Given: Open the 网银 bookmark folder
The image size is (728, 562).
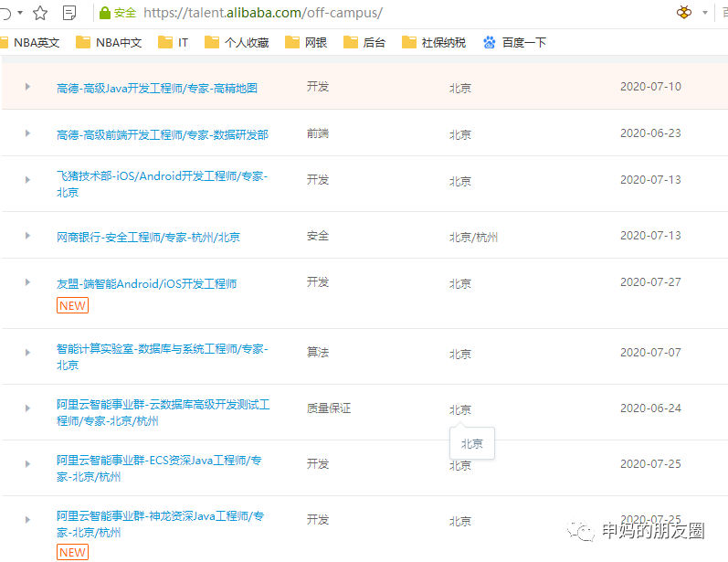Looking at the screenshot, I should 306,43.
